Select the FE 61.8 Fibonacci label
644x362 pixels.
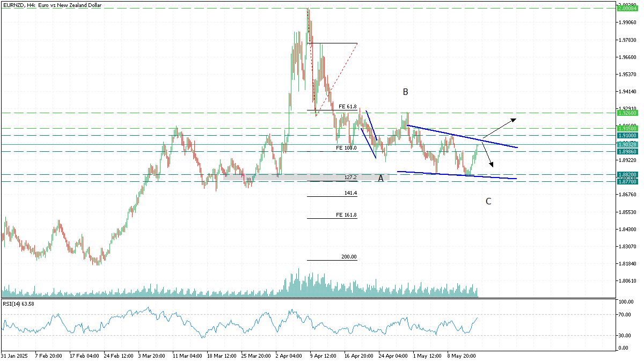pyautogui.click(x=348, y=107)
